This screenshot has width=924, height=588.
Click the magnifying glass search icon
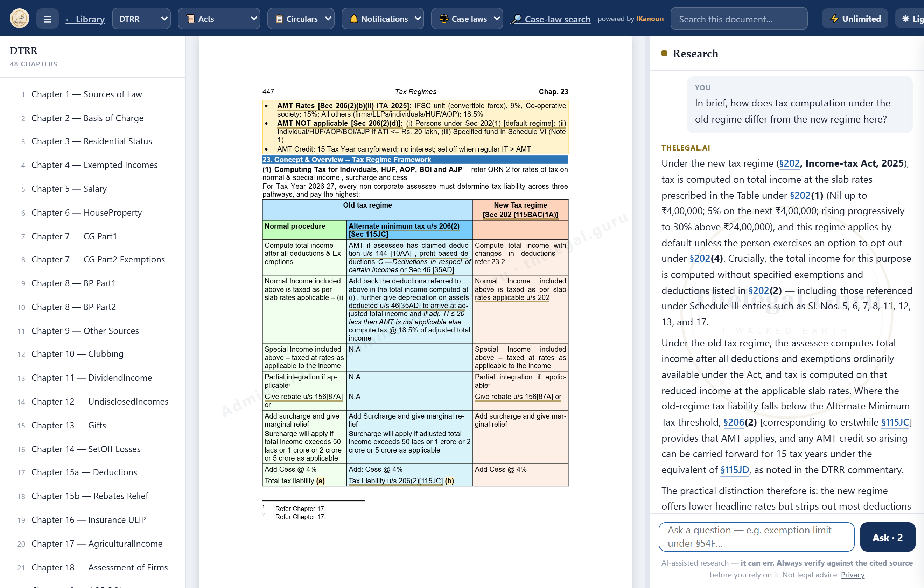point(517,19)
